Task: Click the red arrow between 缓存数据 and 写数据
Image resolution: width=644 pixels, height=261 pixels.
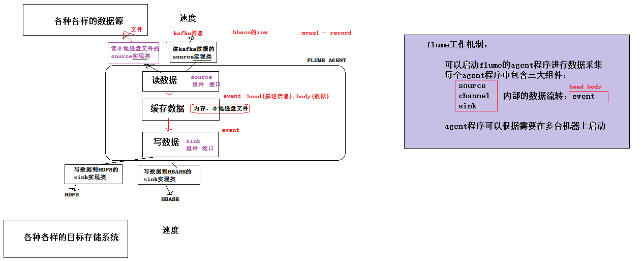Action: [x=167, y=126]
